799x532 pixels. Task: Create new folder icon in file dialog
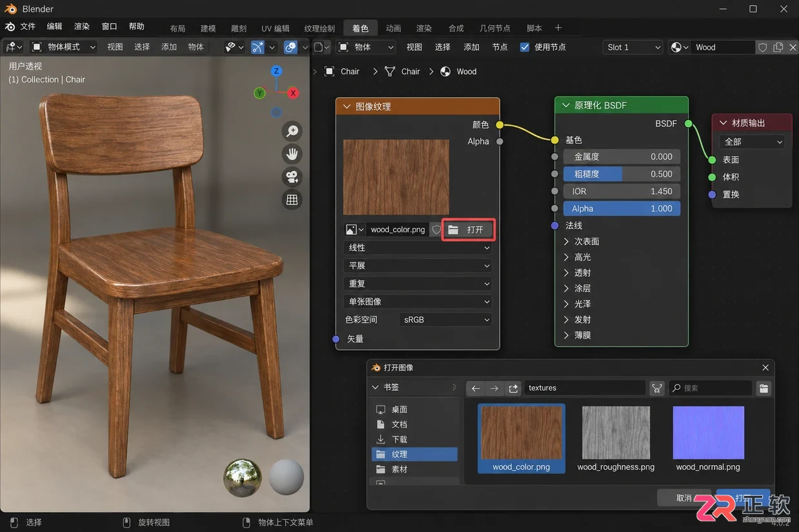click(x=764, y=388)
